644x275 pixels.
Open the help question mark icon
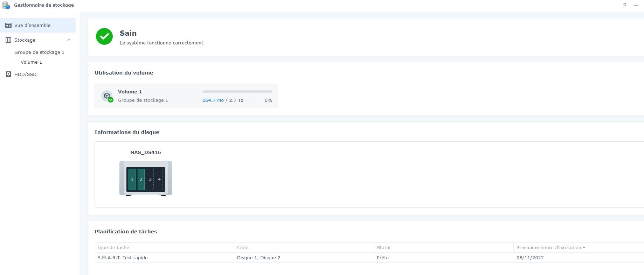(x=625, y=5)
